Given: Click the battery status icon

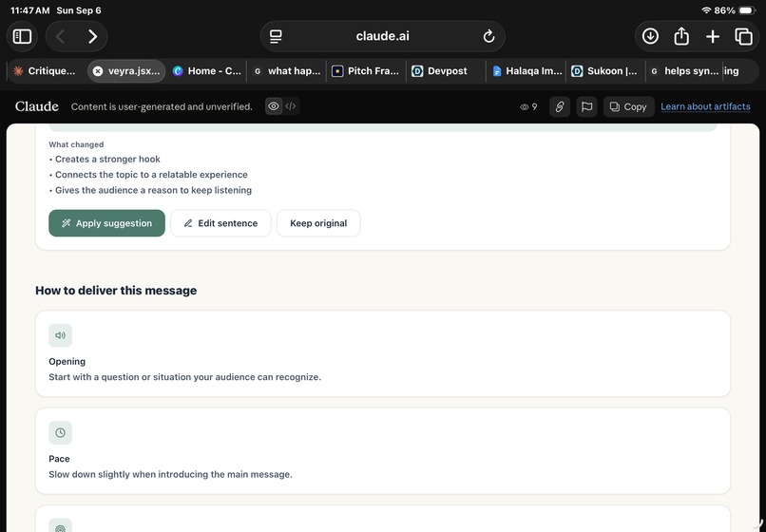Looking at the screenshot, I should (x=747, y=10).
